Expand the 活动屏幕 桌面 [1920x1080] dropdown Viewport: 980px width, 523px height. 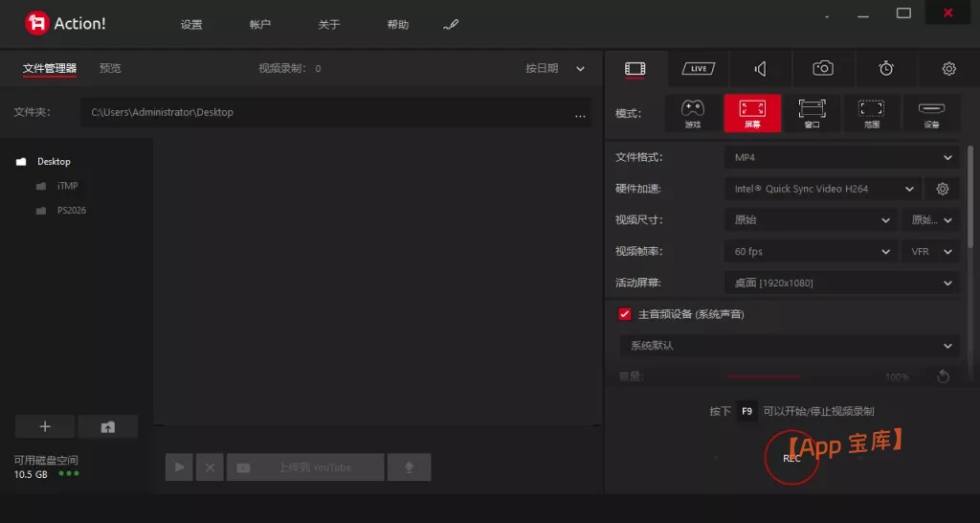tap(841, 283)
